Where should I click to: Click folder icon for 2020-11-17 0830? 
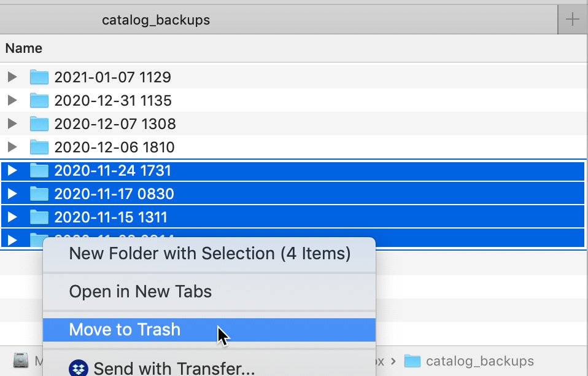(x=39, y=194)
